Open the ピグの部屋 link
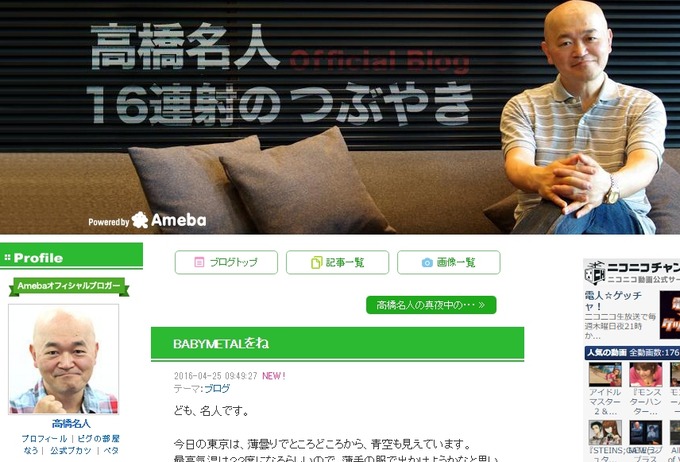The width and height of the screenshot is (680, 462). [x=98, y=439]
